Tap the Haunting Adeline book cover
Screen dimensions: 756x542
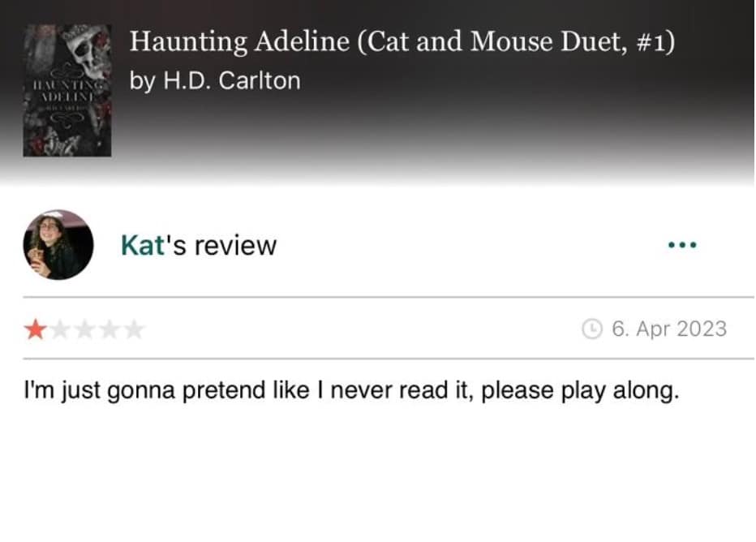click(67, 89)
